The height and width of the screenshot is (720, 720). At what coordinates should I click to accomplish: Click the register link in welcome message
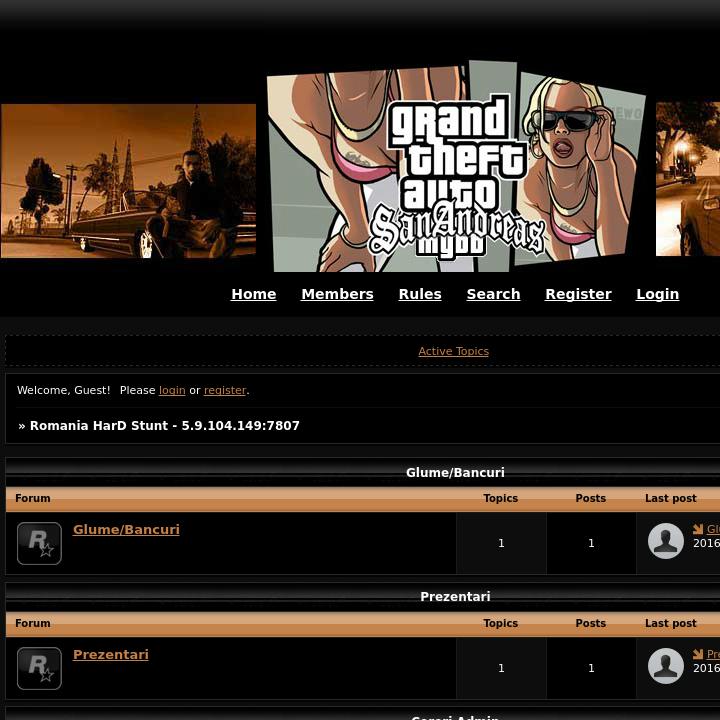pos(225,390)
